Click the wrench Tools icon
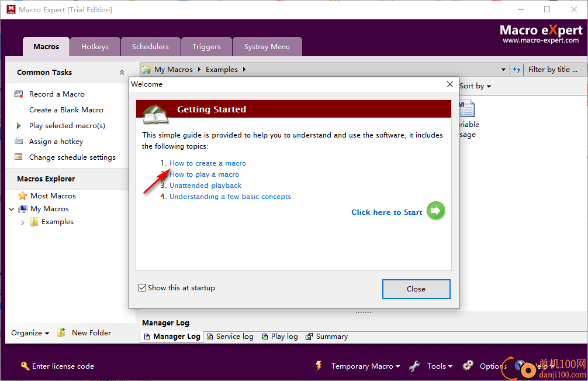Viewport: 588px width, 381px height. (414, 366)
